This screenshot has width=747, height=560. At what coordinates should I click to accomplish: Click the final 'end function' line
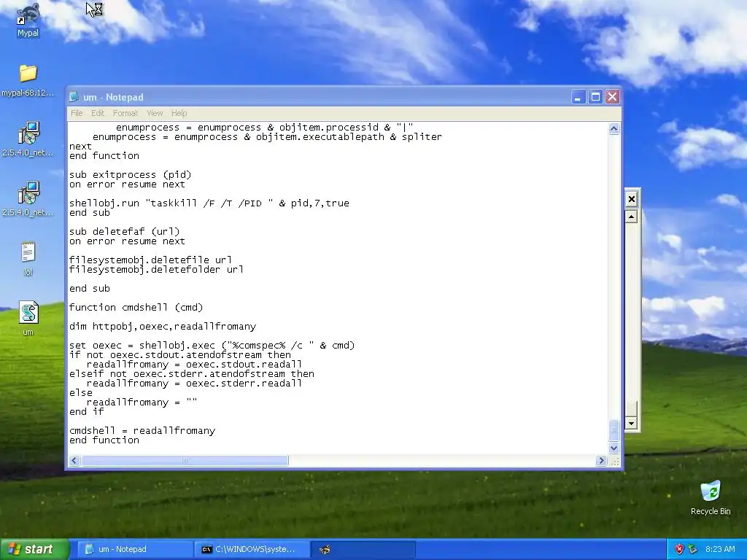point(104,440)
